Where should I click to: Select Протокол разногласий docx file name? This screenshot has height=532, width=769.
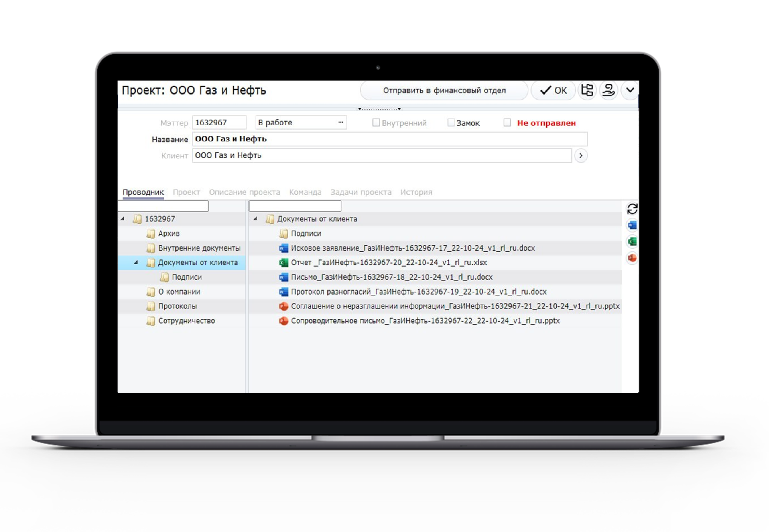419,292
